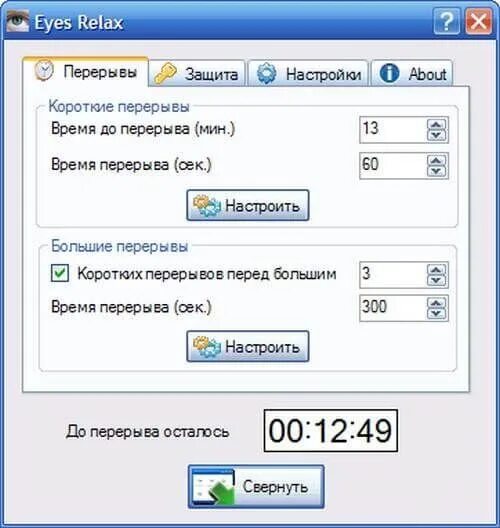Click the key icon on Защита tab

coord(165,73)
